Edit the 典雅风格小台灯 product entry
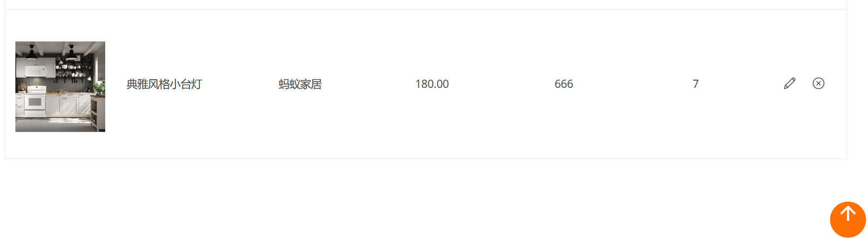 790,84
